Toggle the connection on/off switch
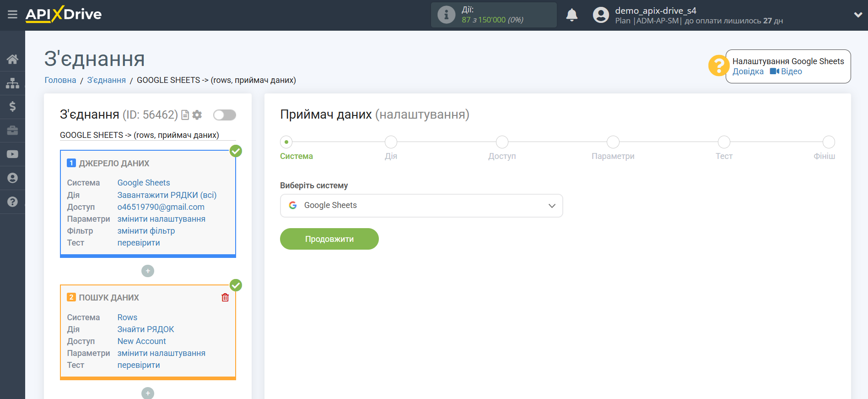 click(x=224, y=115)
